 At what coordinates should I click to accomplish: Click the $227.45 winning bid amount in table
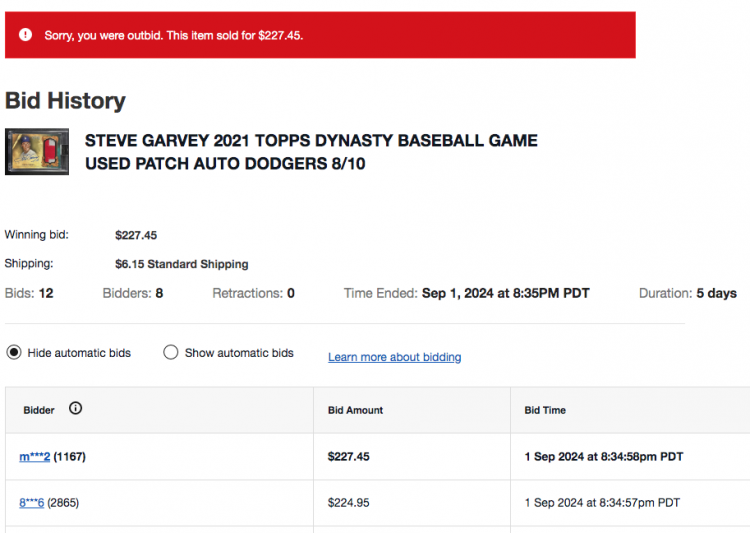349,456
